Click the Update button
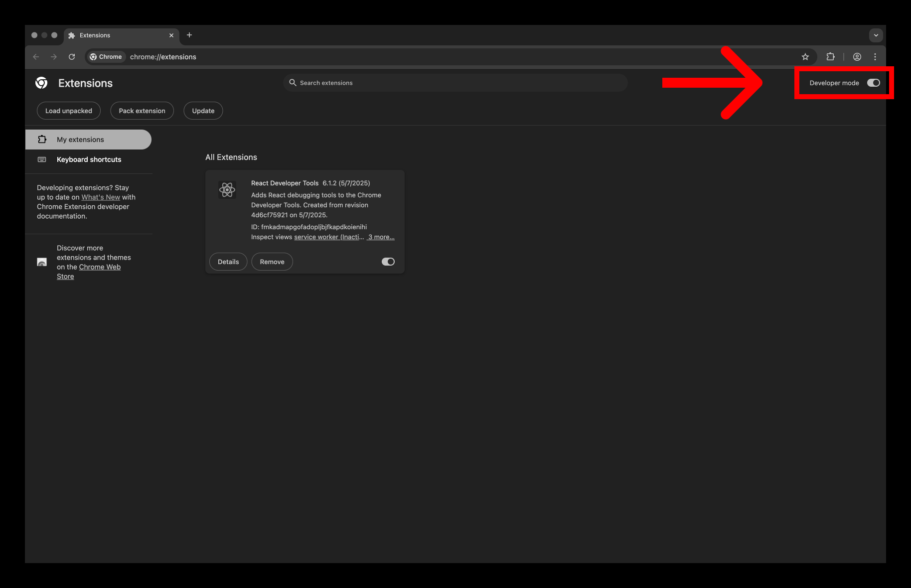Screen dimensions: 911x588 tap(203, 111)
